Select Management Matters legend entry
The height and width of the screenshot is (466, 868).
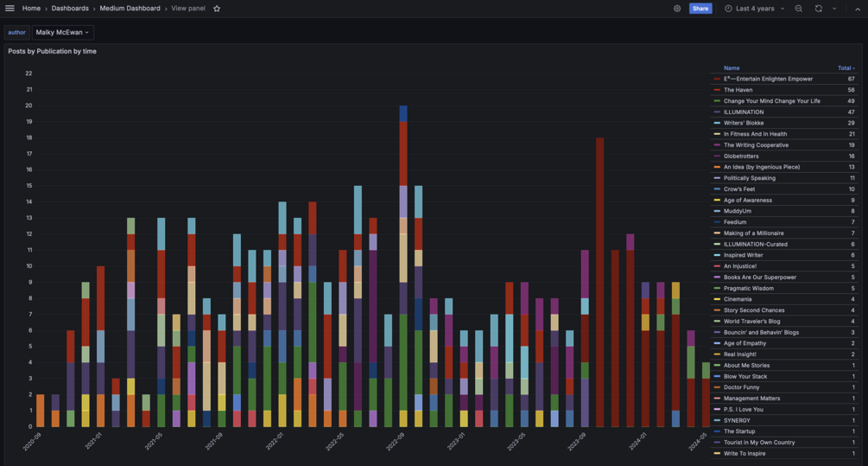point(751,399)
